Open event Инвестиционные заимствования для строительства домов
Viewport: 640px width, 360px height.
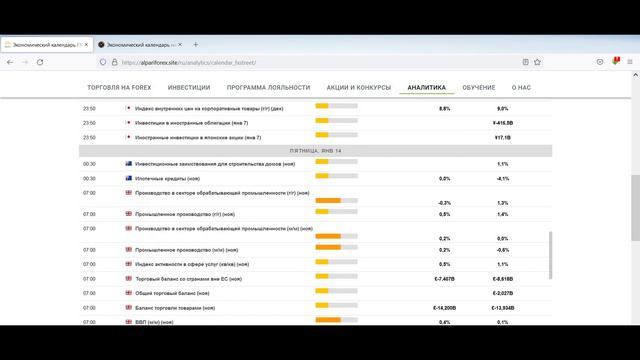tap(215, 164)
